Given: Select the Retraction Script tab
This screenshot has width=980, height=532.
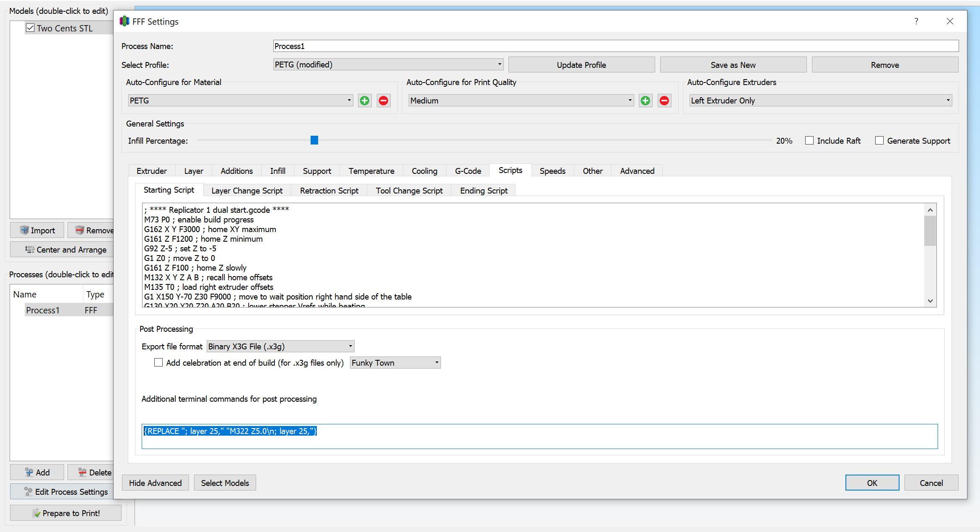Looking at the screenshot, I should [329, 190].
